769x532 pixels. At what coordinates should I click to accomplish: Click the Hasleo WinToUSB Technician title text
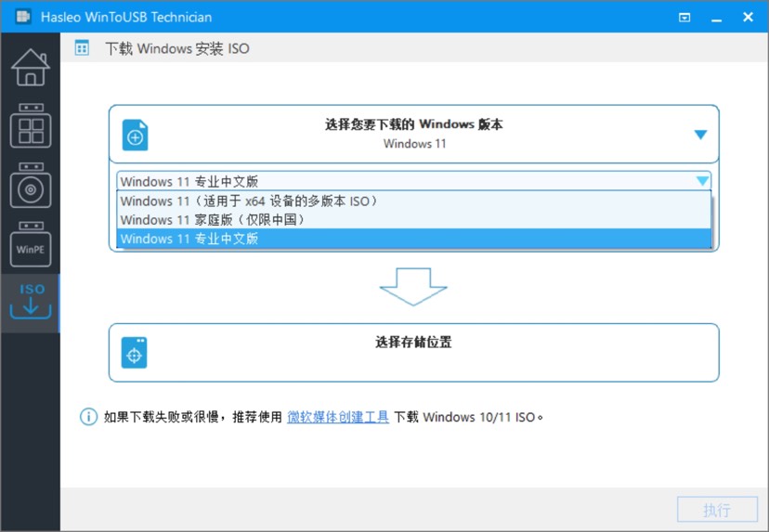(126, 17)
